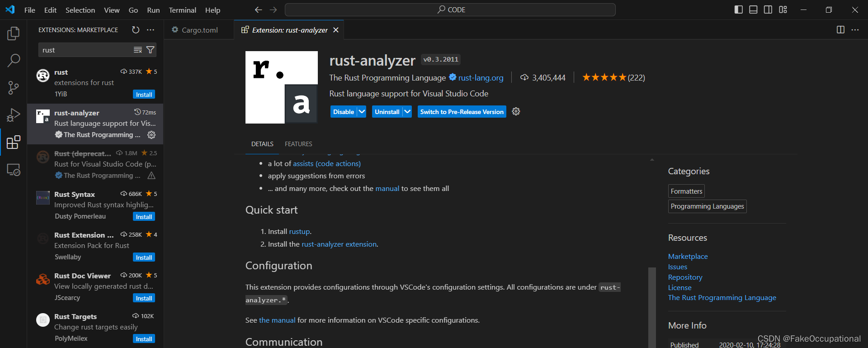Image resolution: width=868 pixels, height=348 pixels.
Task: Open the File menu
Action: (x=30, y=10)
